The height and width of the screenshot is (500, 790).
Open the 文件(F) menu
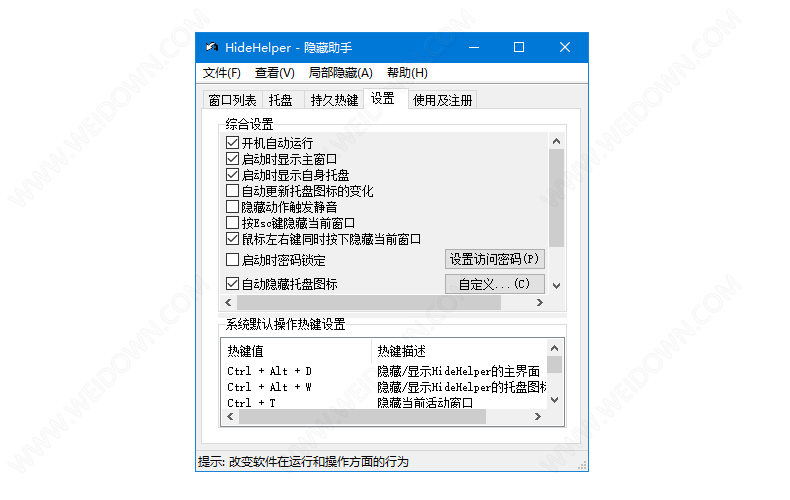pos(222,73)
